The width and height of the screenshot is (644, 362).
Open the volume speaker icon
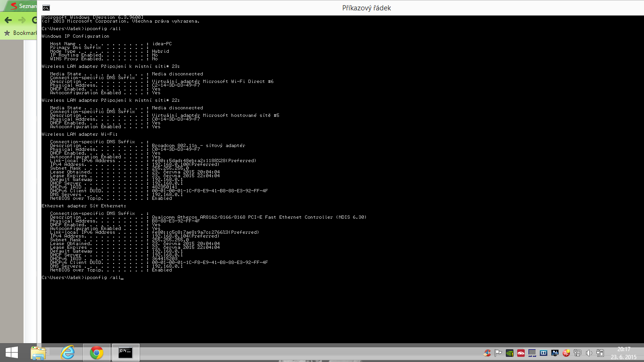(x=588, y=353)
